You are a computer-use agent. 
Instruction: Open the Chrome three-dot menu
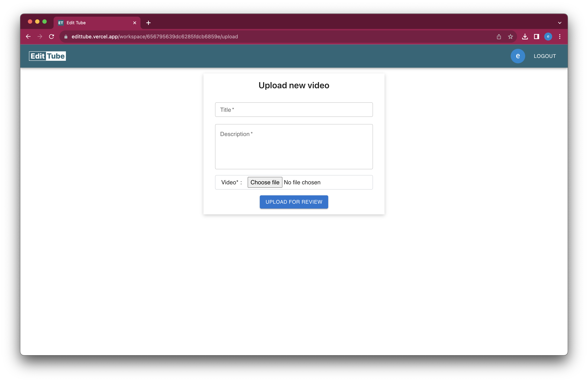(x=560, y=37)
